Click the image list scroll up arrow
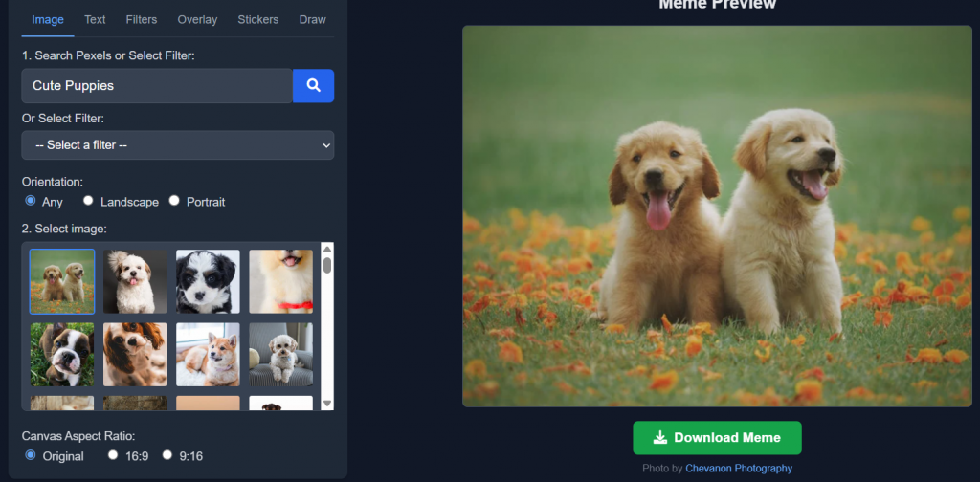The image size is (980, 482). (327, 250)
